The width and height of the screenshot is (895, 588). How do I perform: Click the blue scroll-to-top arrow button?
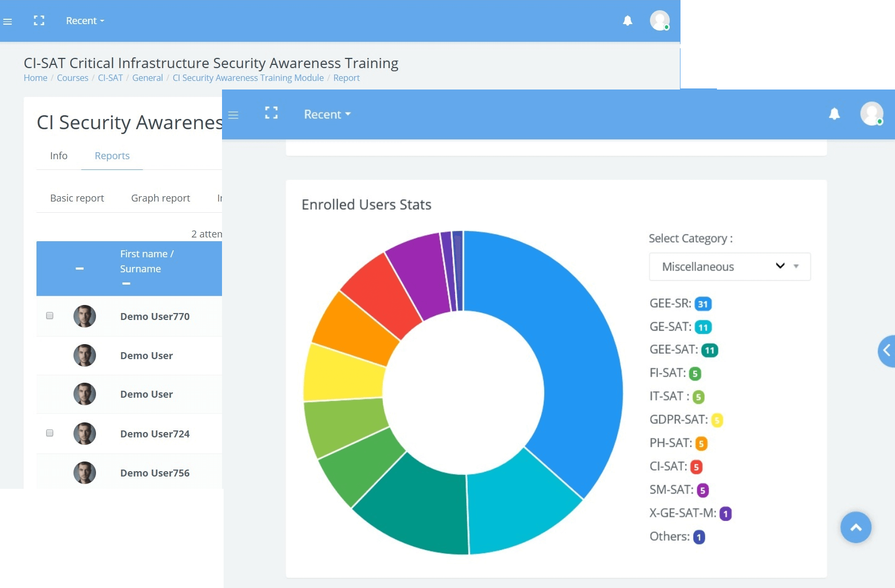[856, 527]
